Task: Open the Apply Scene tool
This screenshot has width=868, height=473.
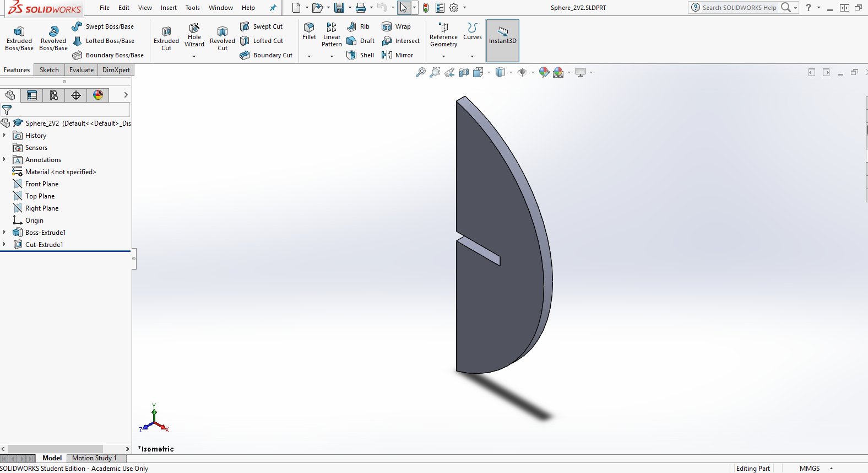Action: [x=558, y=72]
